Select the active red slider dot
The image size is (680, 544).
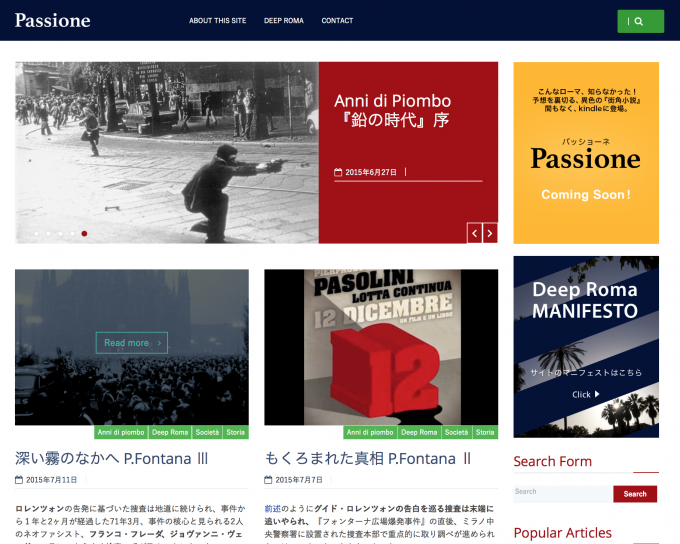click(84, 233)
